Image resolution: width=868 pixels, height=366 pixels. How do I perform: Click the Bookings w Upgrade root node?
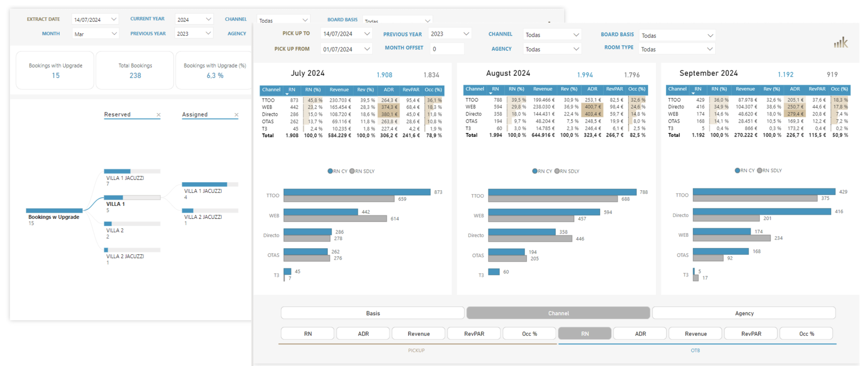54,211
